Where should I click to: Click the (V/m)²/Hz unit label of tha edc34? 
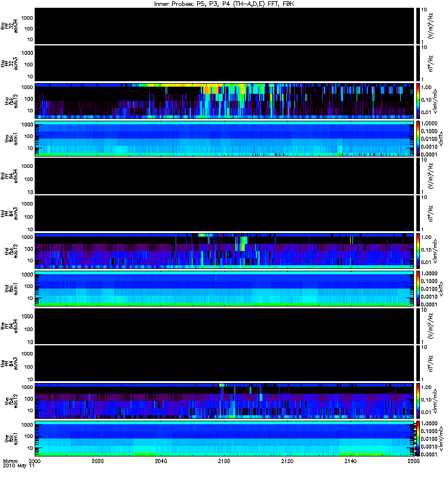click(431, 26)
